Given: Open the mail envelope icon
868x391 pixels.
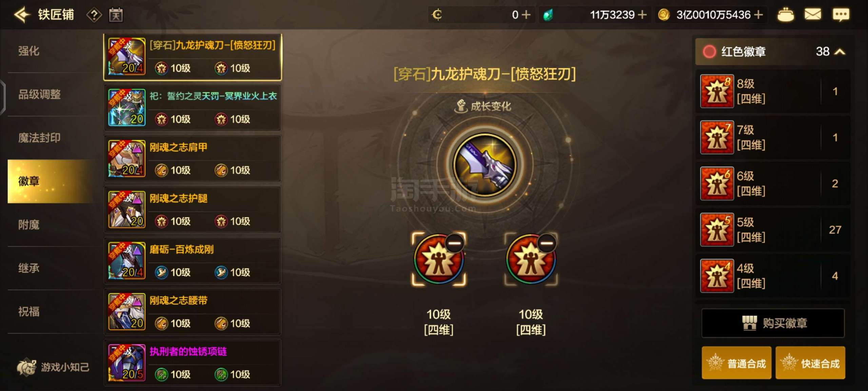Looking at the screenshot, I should [x=813, y=15].
